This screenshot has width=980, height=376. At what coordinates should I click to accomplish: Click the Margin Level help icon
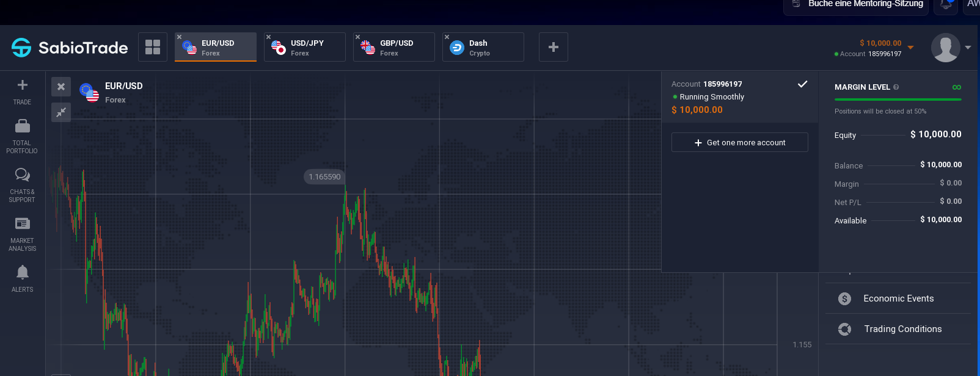point(896,87)
